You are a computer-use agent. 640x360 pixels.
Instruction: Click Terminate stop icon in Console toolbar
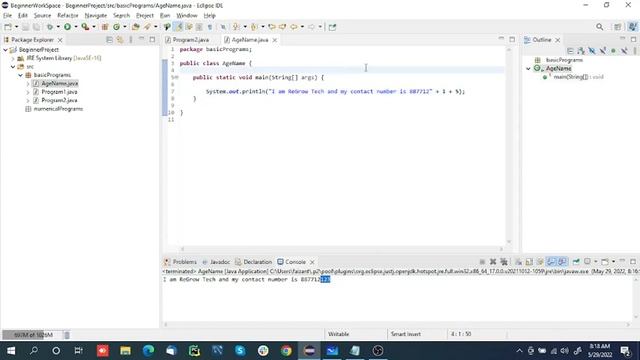click(x=482, y=262)
